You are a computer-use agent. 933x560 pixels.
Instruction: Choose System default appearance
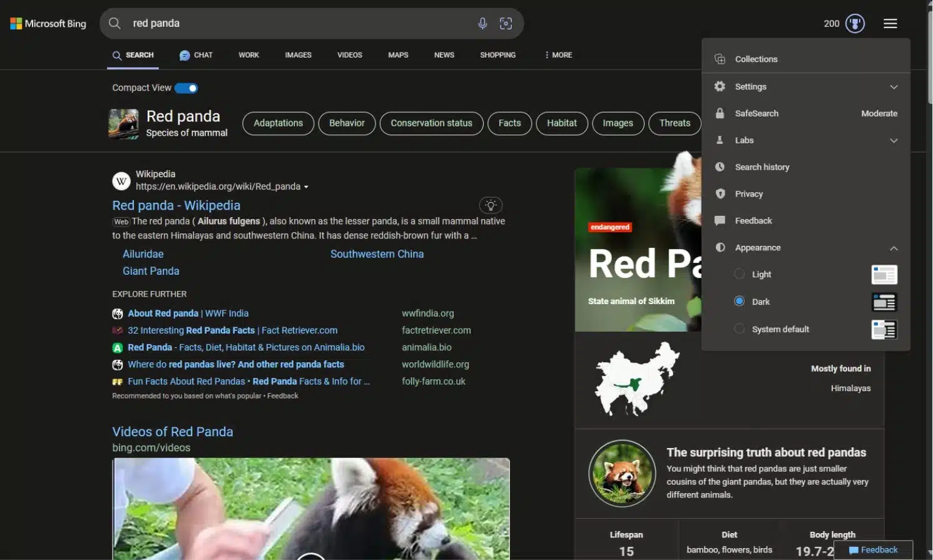point(740,329)
